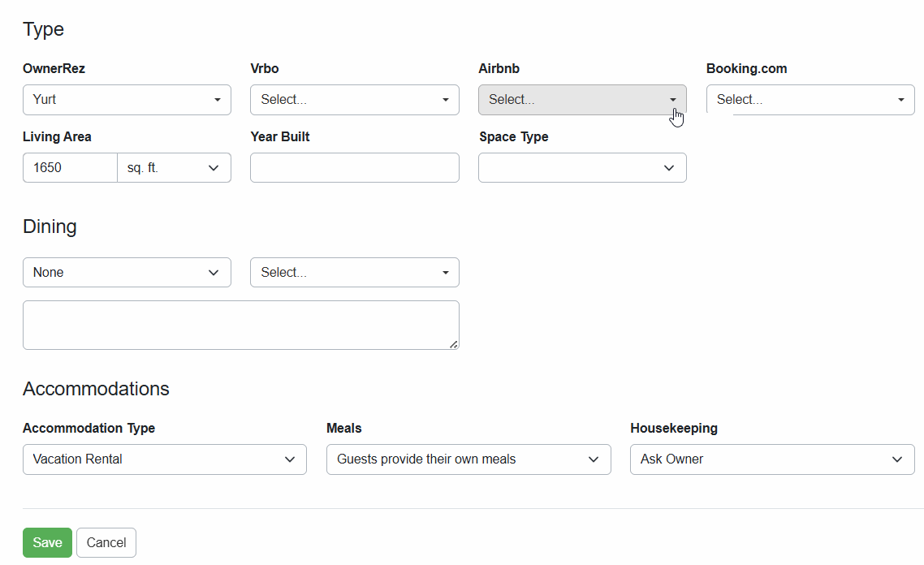This screenshot has height=565, width=924.
Task: Click the Year Built input field
Action: (x=354, y=167)
